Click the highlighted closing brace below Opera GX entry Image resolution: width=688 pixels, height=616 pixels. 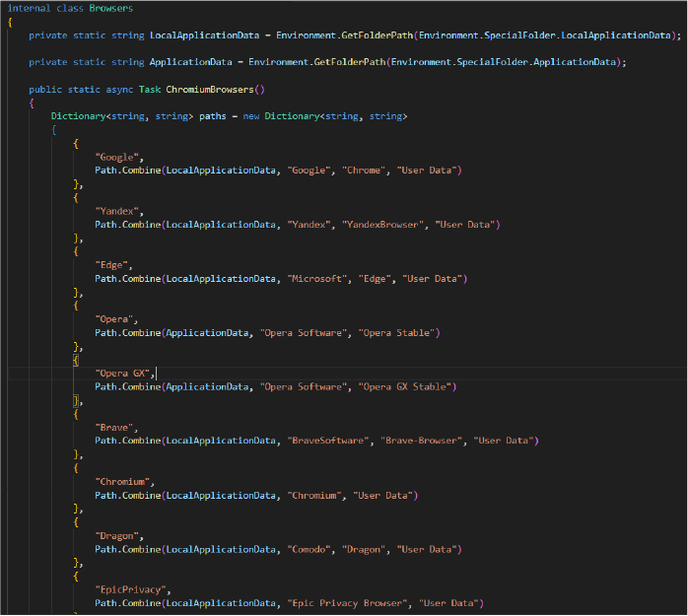76,400
